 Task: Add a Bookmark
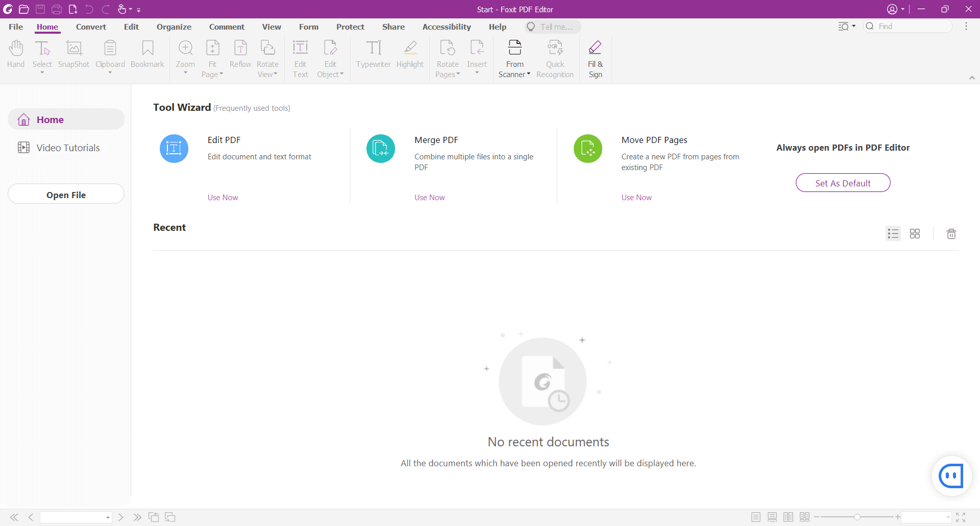click(147, 55)
